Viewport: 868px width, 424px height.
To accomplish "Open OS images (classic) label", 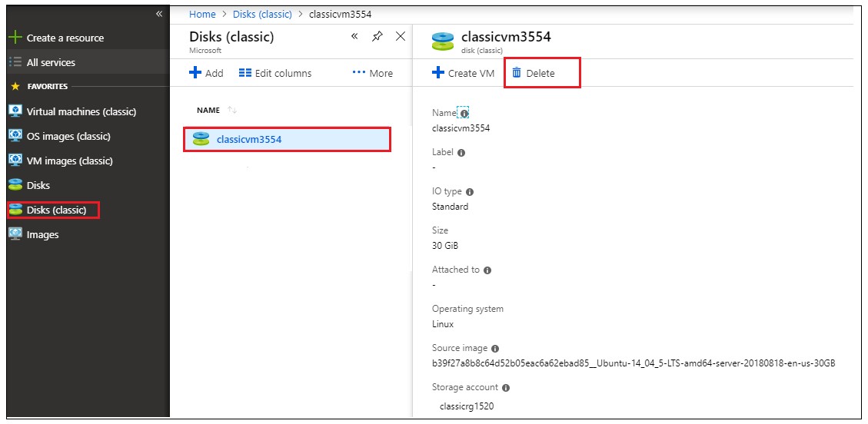I will [68, 136].
